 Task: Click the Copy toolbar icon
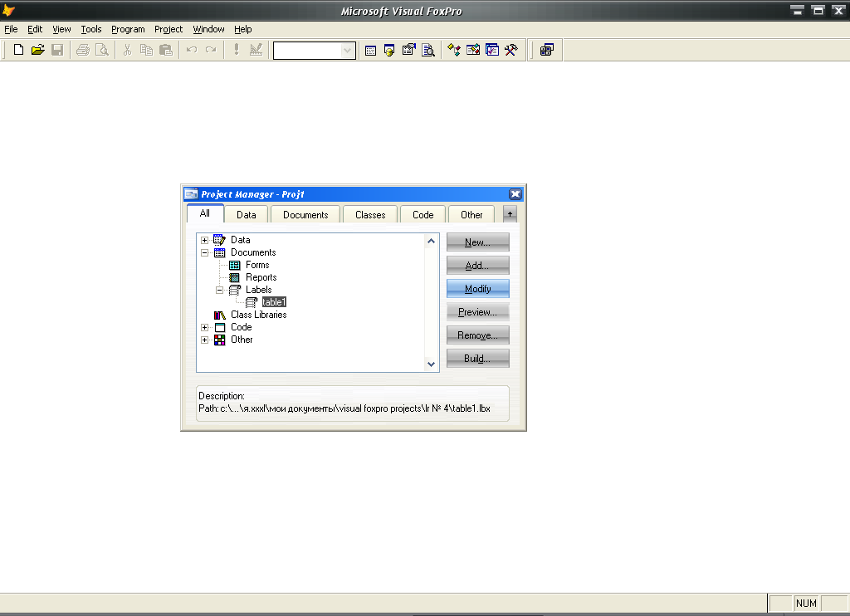146,50
